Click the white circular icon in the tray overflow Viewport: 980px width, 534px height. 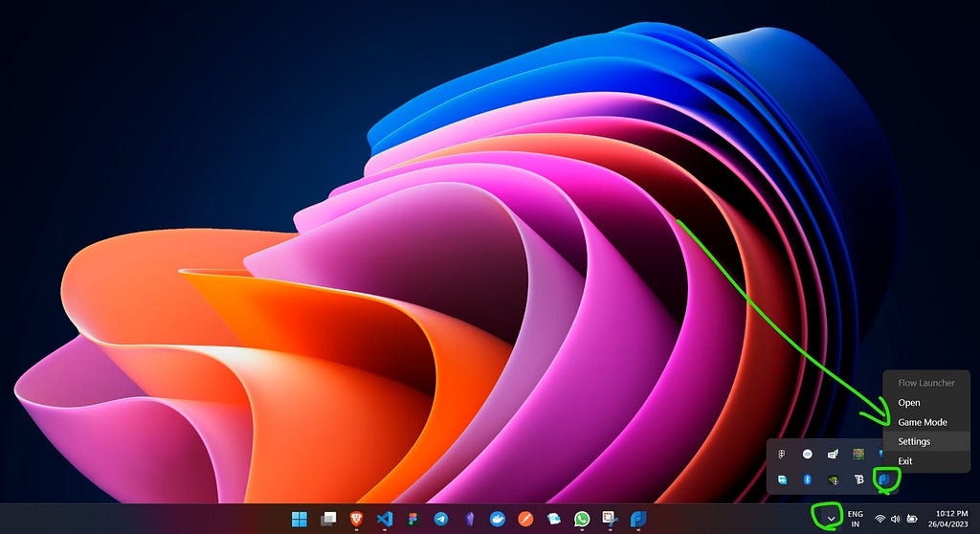click(x=808, y=454)
